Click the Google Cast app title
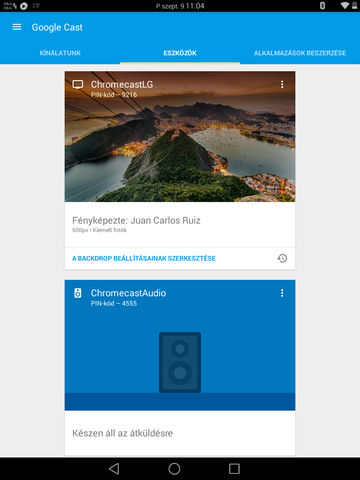 point(57,27)
